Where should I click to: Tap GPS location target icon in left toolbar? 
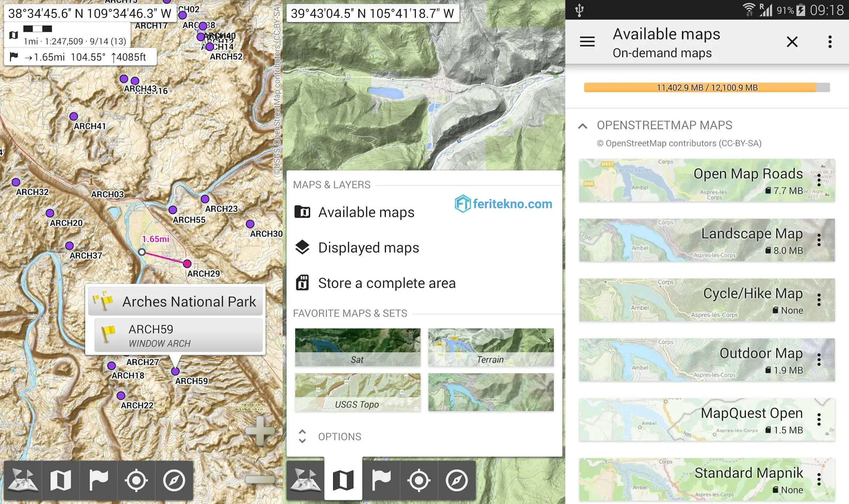136,480
